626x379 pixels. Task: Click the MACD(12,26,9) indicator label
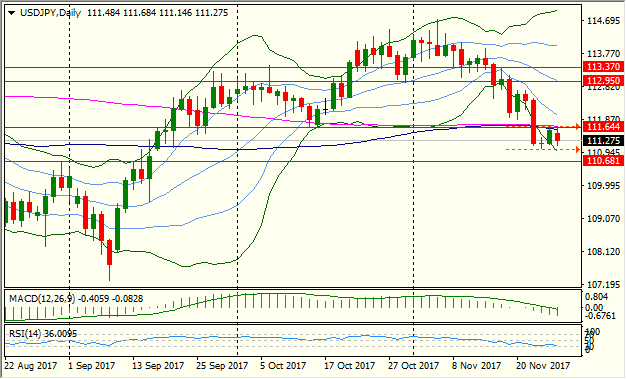click(42, 299)
